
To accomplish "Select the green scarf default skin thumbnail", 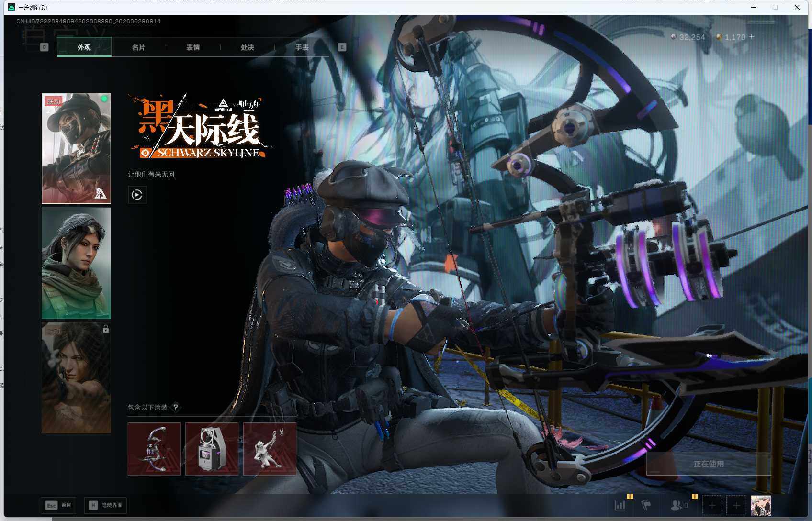I will click(76, 263).
